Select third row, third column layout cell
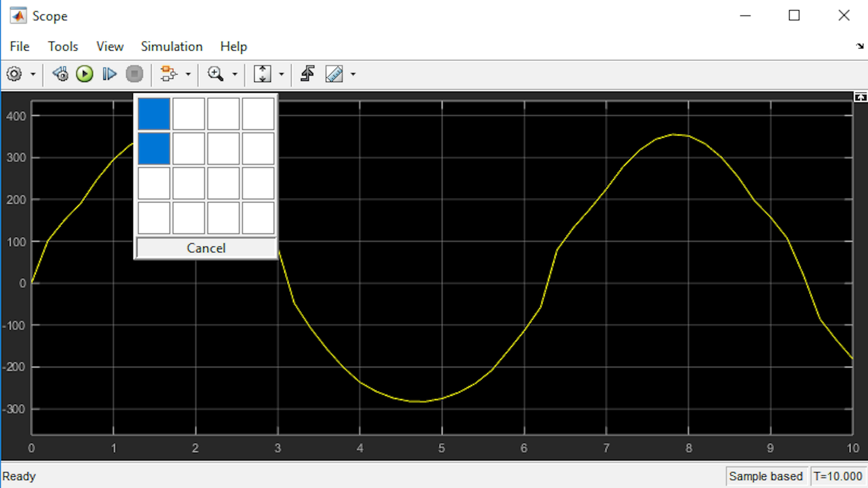The height and width of the screenshot is (488, 868). pos(223,183)
